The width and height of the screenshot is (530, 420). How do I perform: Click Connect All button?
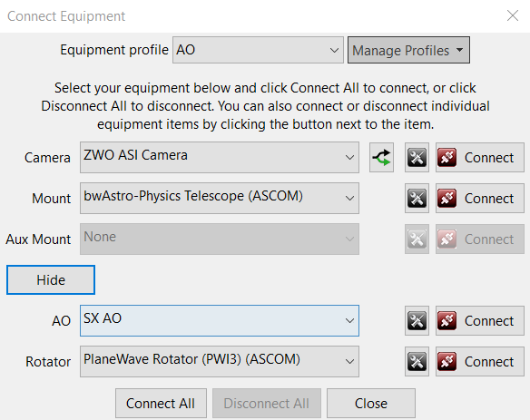tap(161, 404)
